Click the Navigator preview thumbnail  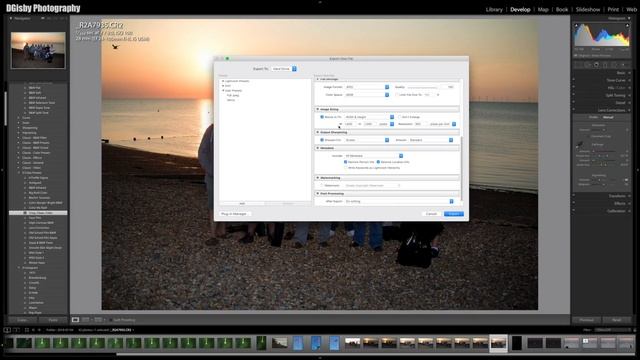click(x=38, y=50)
